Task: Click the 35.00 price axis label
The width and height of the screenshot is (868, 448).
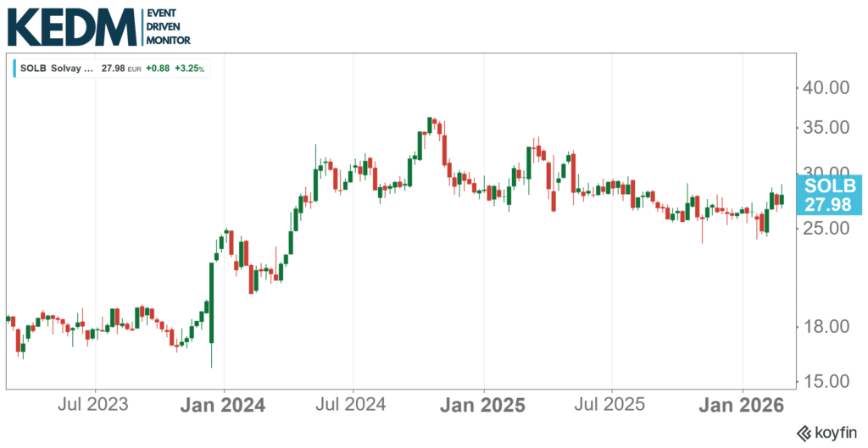Action: tap(825, 129)
